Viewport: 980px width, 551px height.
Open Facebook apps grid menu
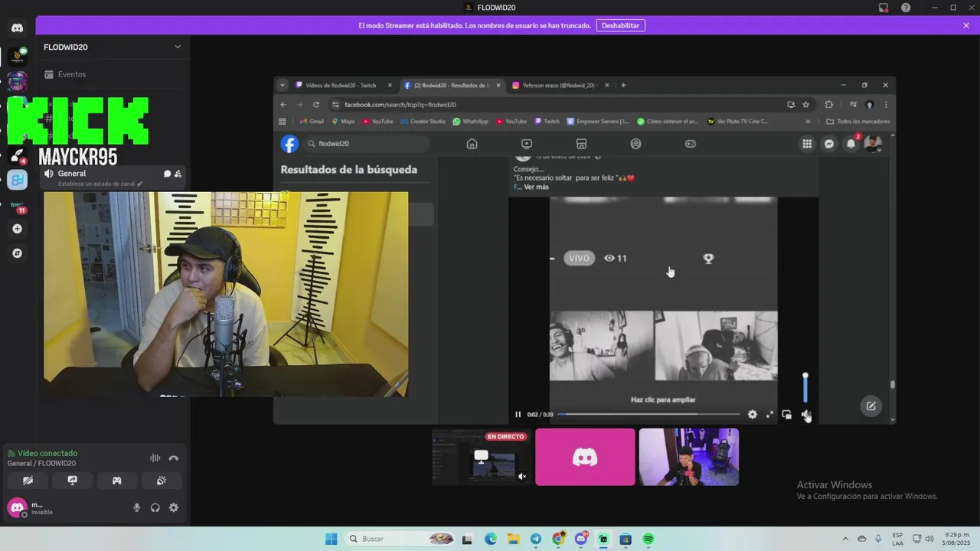[x=807, y=144]
